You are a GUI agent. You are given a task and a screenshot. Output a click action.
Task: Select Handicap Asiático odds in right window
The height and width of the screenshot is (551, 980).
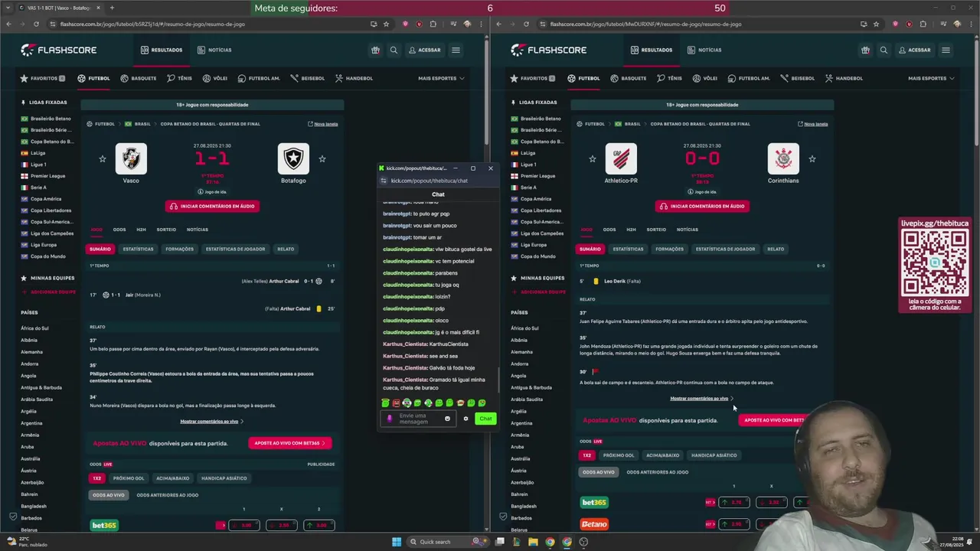pyautogui.click(x=714, y=455)
